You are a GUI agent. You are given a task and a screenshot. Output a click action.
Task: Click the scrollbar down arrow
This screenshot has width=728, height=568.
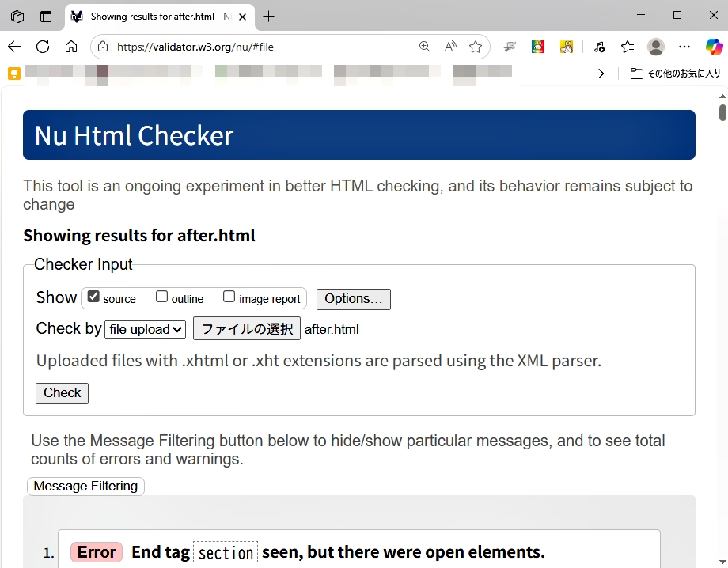point(722,562)
